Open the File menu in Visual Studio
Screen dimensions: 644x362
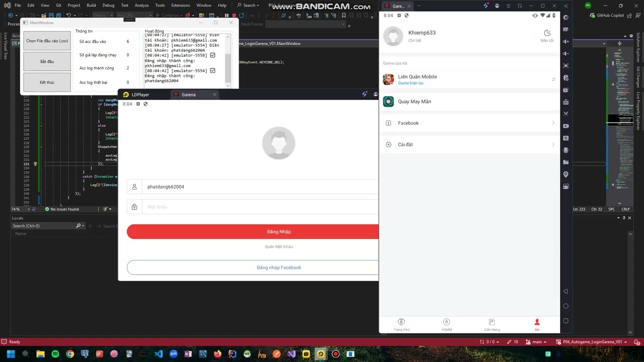pos(18,5)
